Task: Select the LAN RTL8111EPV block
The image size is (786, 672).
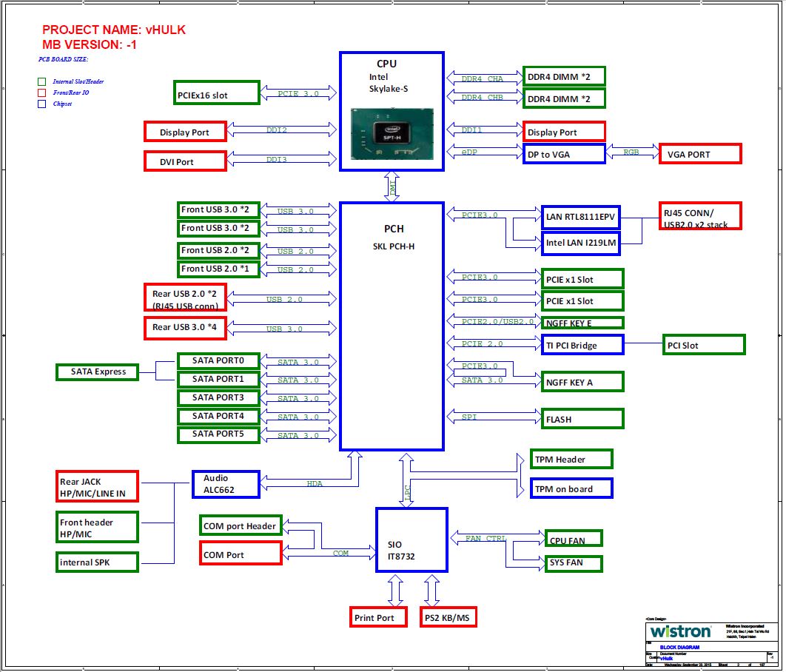Action: [x=581, y=217]
